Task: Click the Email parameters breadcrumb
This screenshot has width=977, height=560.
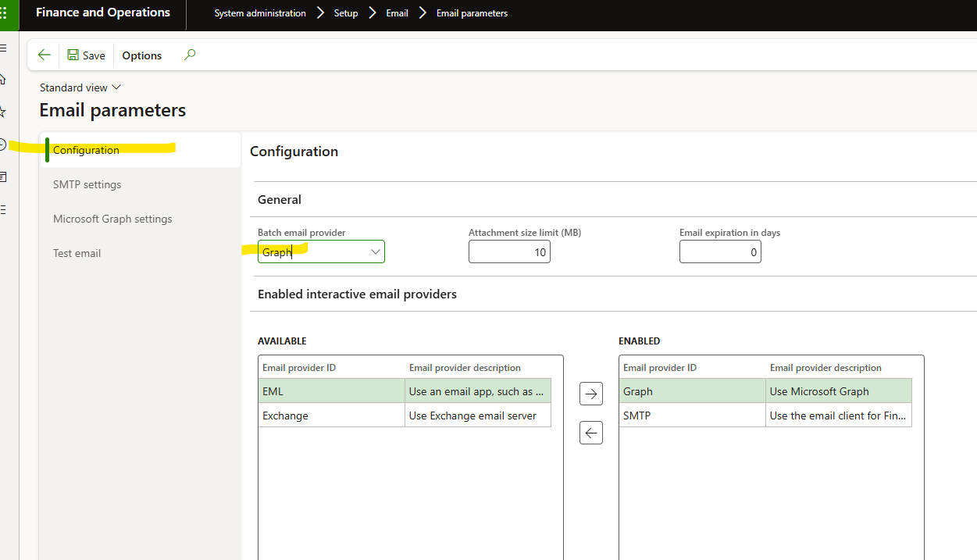Action: (x=472, y=13)
